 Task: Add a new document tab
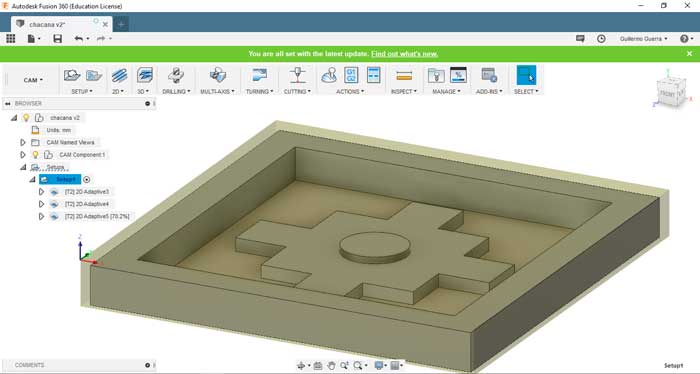click(121, 25)
